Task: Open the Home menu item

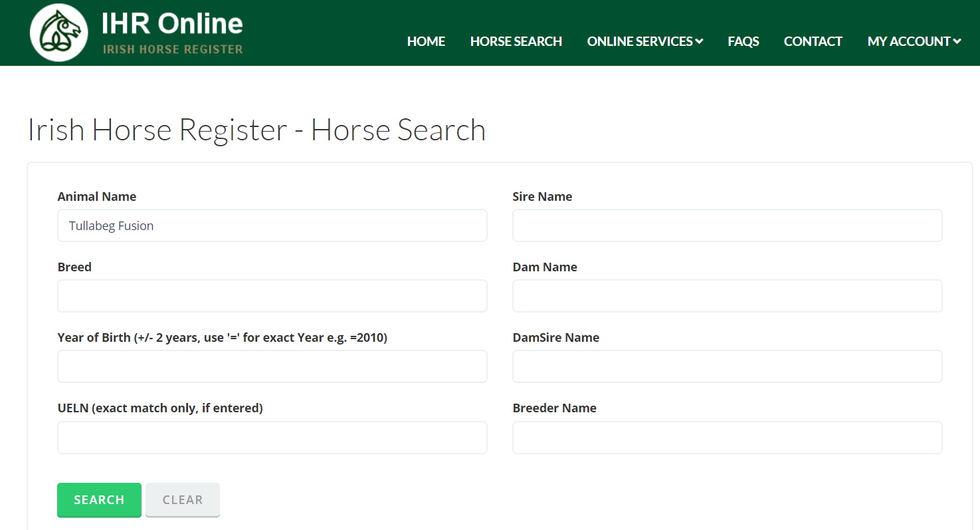Action: coord(426,41)
